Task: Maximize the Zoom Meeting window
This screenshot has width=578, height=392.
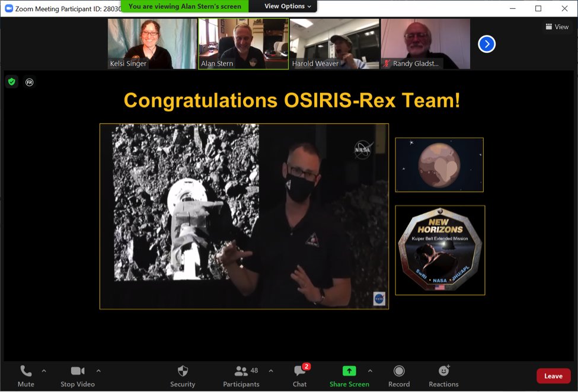Action: tap(538, 8)
